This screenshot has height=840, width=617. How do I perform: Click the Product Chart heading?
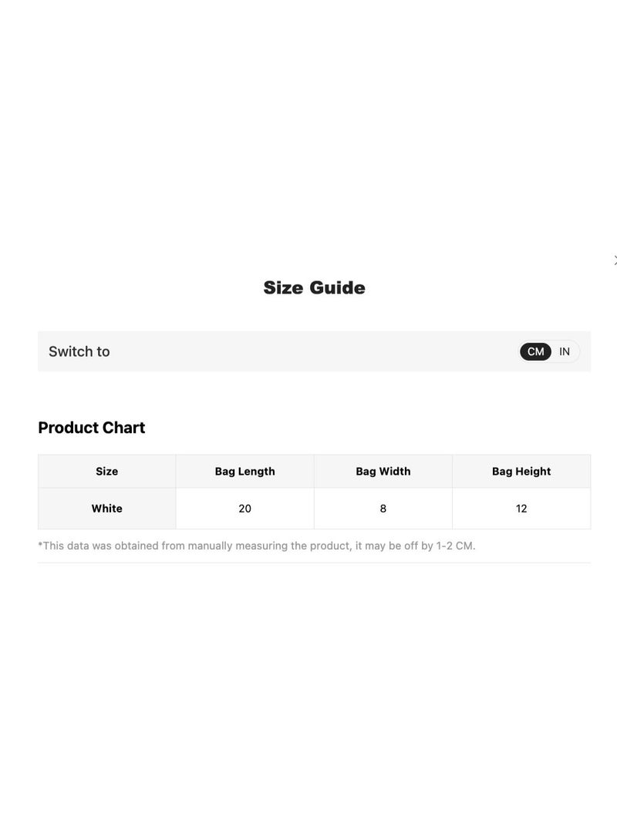(92, 428)
